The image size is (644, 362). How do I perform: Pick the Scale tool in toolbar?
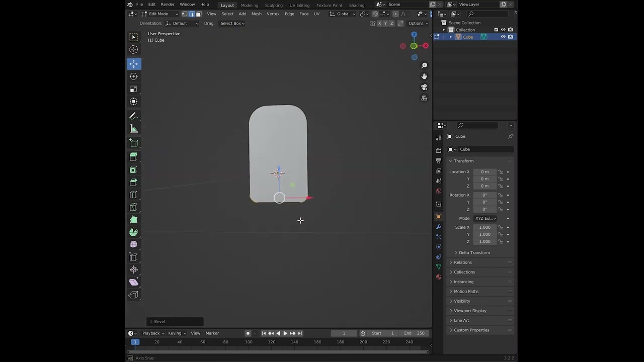(134, 89)
